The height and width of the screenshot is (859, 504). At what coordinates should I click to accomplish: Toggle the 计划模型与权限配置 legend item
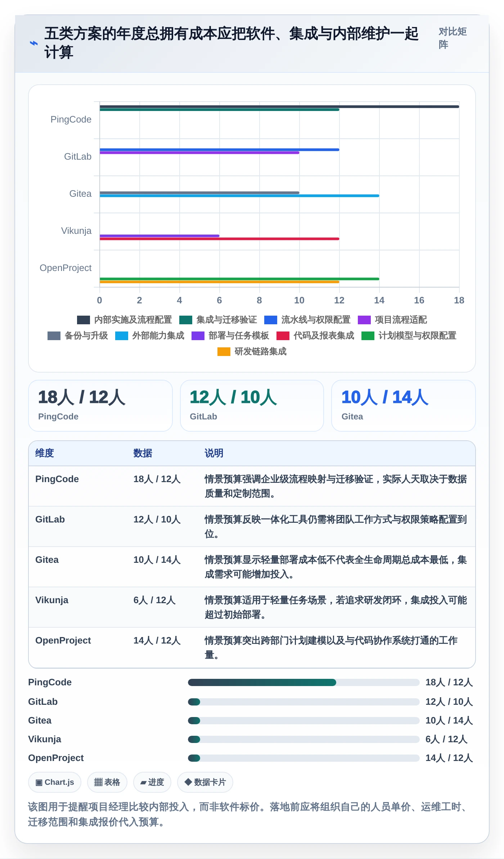[409, 336]
